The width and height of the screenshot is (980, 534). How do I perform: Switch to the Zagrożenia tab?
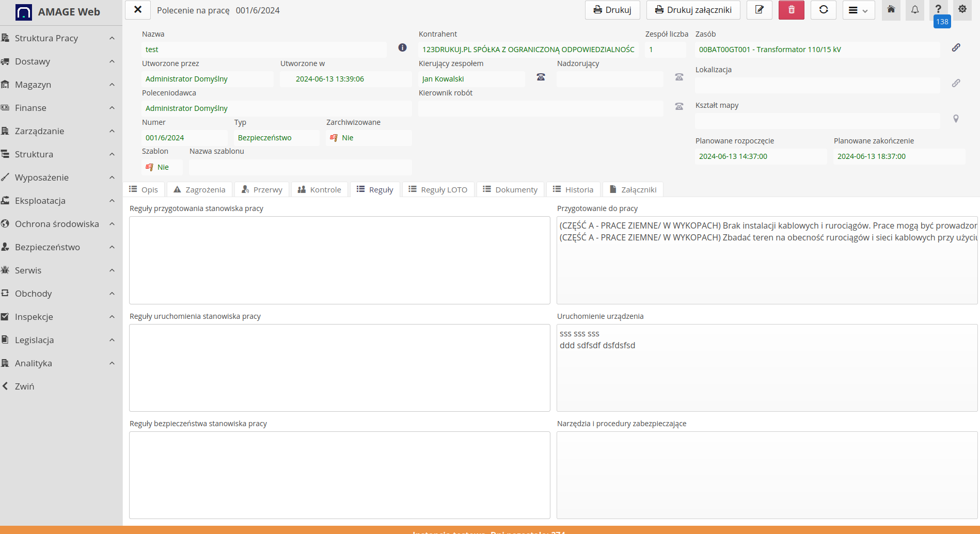point(199,190)
